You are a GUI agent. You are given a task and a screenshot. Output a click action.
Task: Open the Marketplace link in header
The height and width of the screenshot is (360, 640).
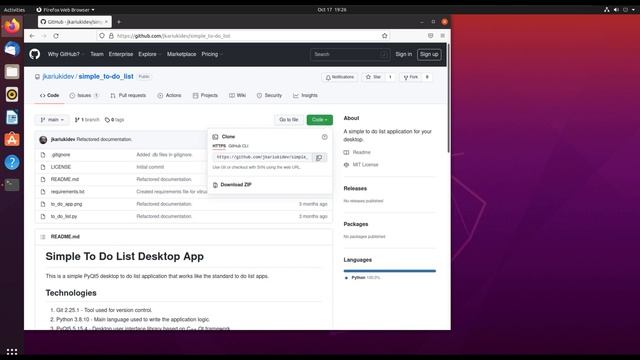181,54
